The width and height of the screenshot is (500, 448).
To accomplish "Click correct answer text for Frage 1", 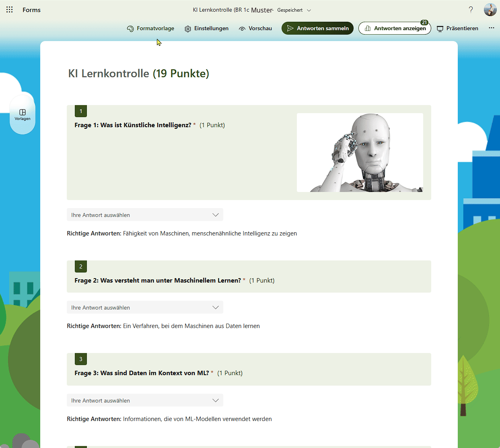I will tap(210, 233).
